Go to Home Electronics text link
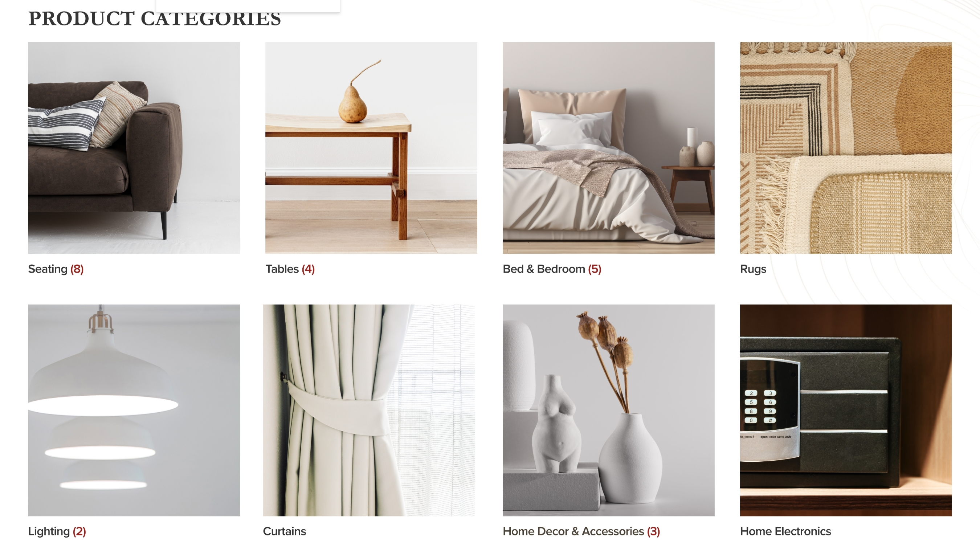 click(785, 531)
